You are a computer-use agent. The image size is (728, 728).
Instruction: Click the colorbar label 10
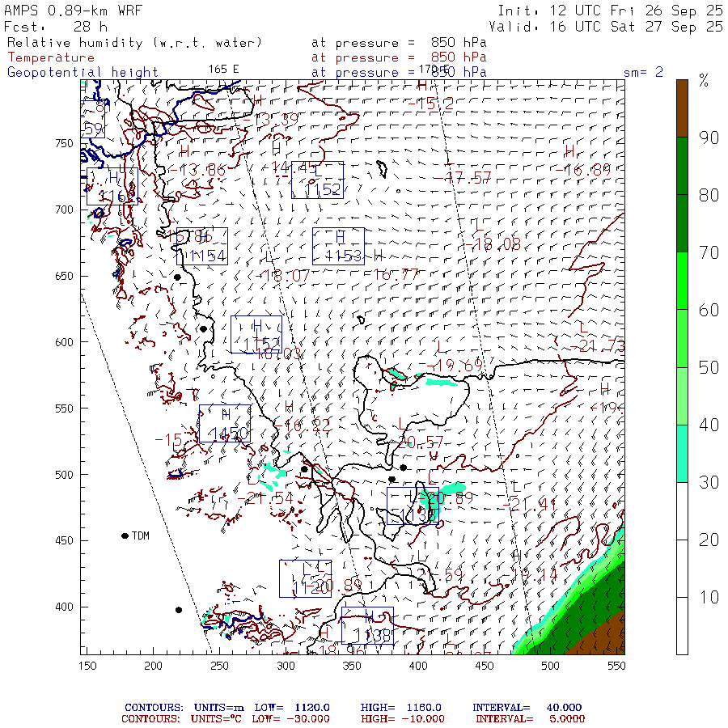click(709, 598)
